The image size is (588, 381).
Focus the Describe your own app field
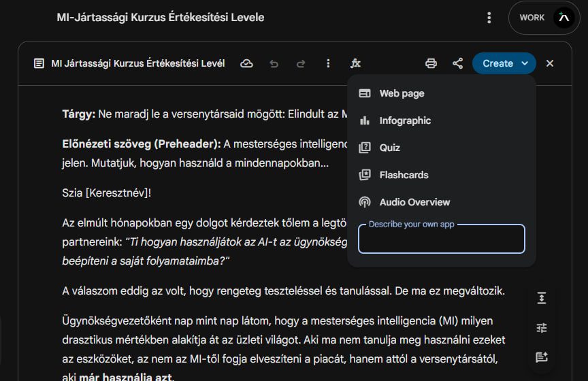(441, 239)
